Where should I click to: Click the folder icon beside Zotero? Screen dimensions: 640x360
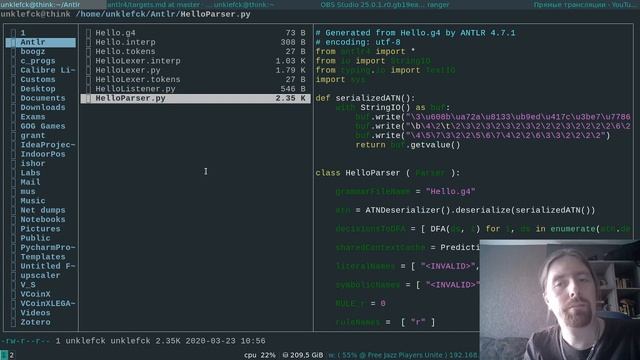click(13, 322)
